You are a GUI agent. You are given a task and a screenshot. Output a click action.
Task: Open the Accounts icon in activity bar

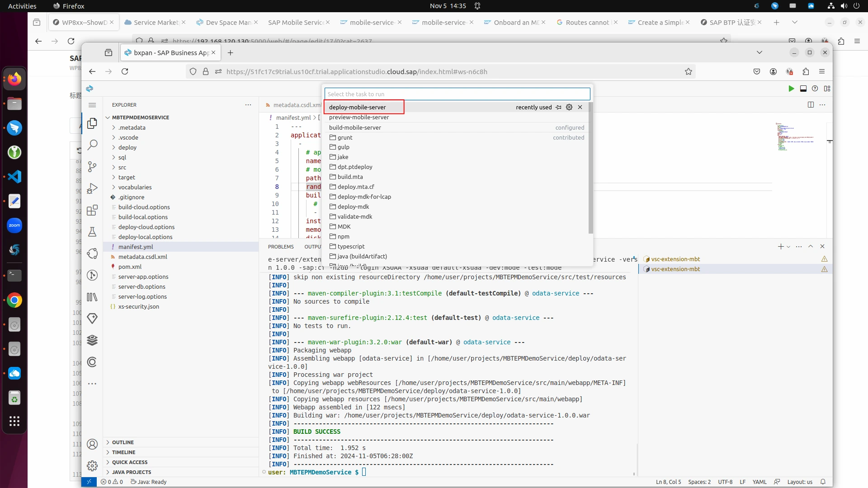pos(92,444)
